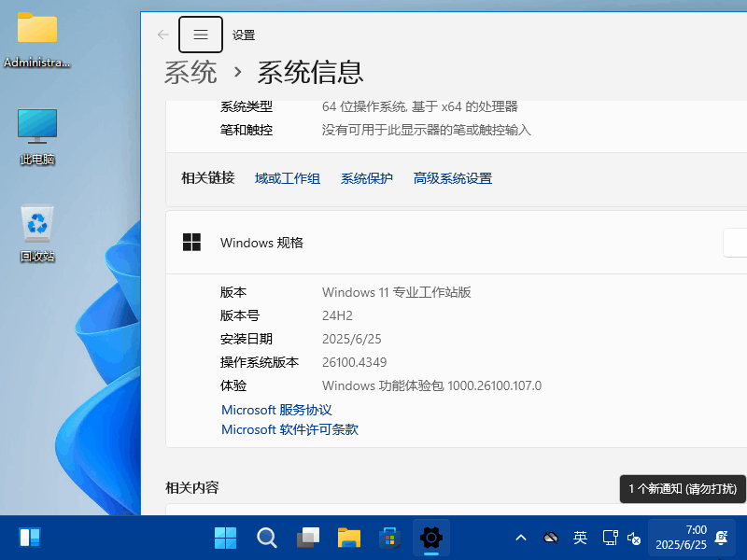This screenshot has height=560, width=747.
Task: Open the Widgets button on taskbar
Action: (x=30, y=538)
